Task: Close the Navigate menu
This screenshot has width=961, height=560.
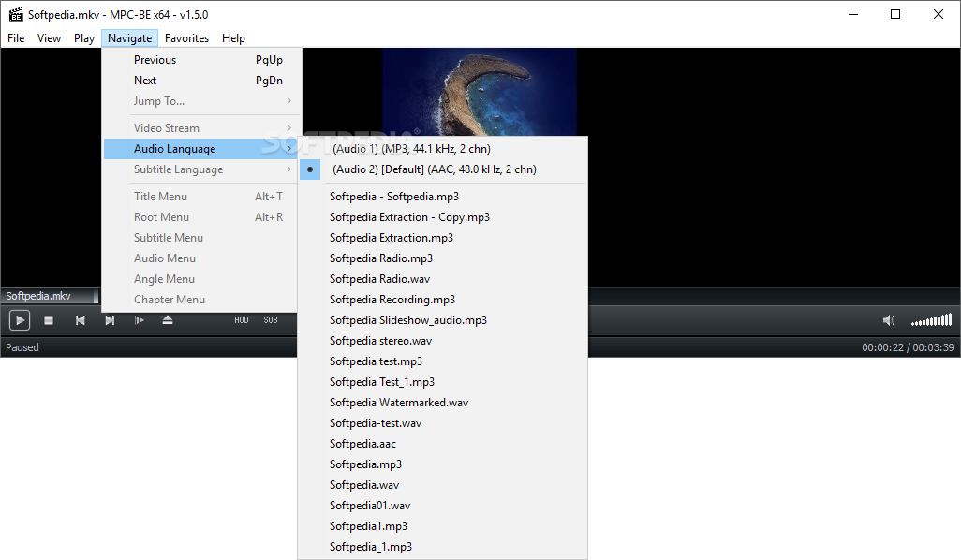Action: pyautogui.click(x=130, y=38)
